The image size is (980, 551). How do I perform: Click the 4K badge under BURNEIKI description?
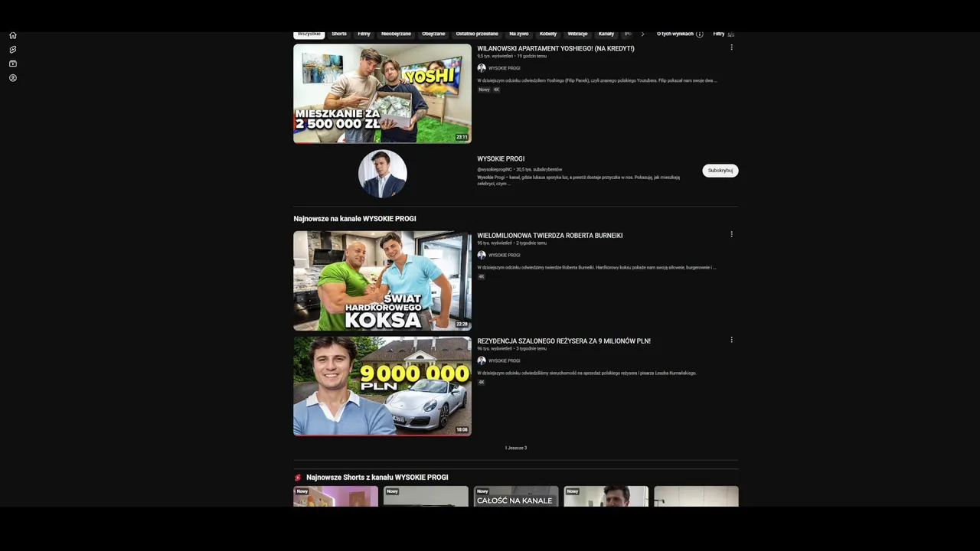coord(482,276)
